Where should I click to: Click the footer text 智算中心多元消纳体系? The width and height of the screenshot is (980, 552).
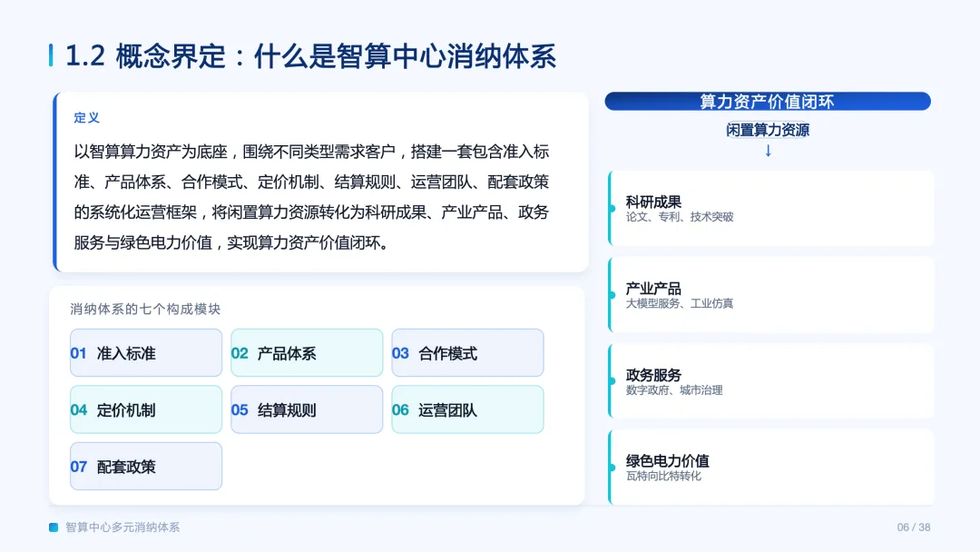122,527
